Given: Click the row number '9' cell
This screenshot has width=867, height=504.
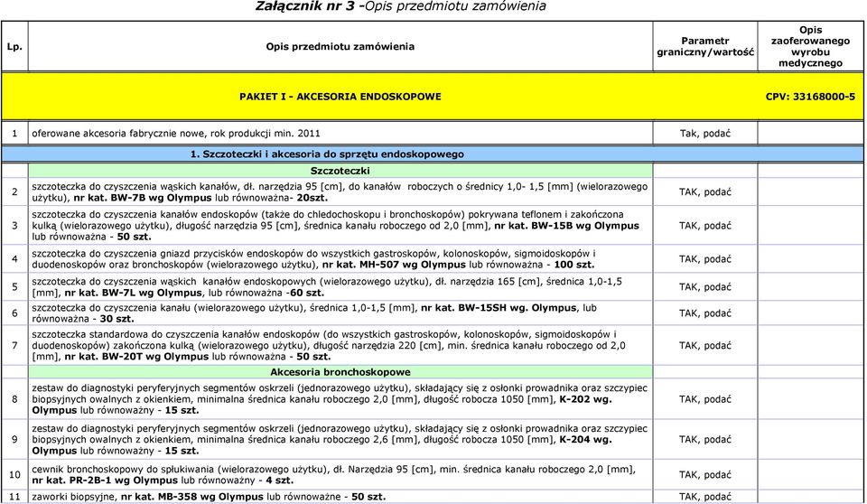Looking at the screenshot, I should tap(15, 439).
